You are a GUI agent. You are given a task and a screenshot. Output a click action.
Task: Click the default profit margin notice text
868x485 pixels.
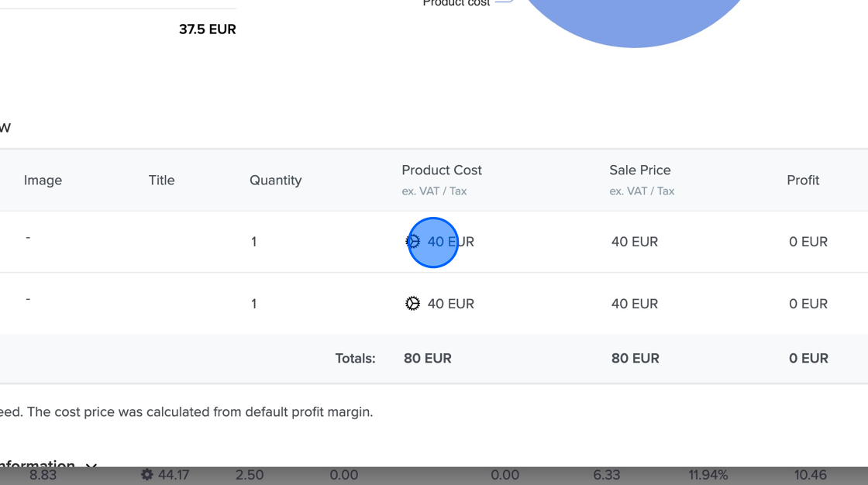pos(186,411)
